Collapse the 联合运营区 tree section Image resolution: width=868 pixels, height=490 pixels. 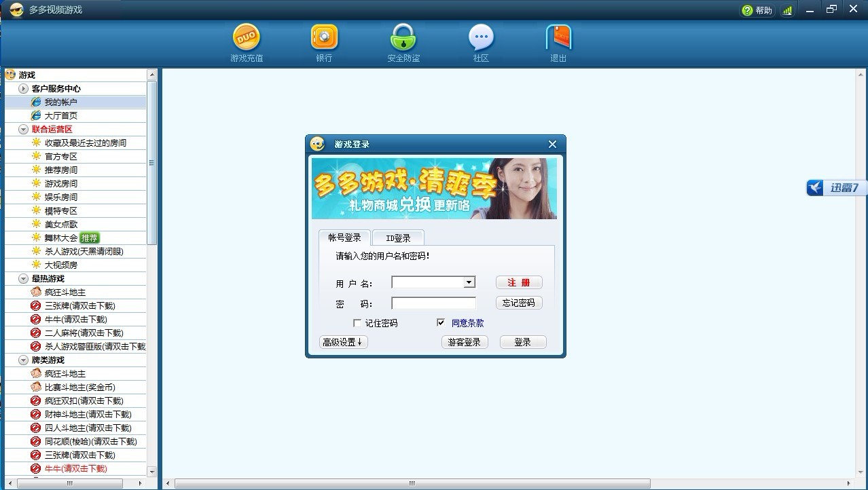coord(23,129)
